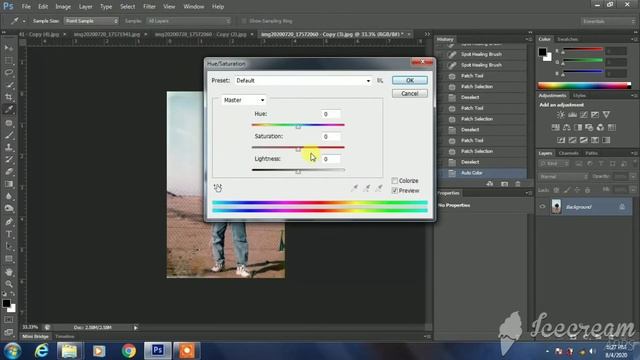Hide the Background layer with the eye icon

pyautogui.click(x=542, y=207)
